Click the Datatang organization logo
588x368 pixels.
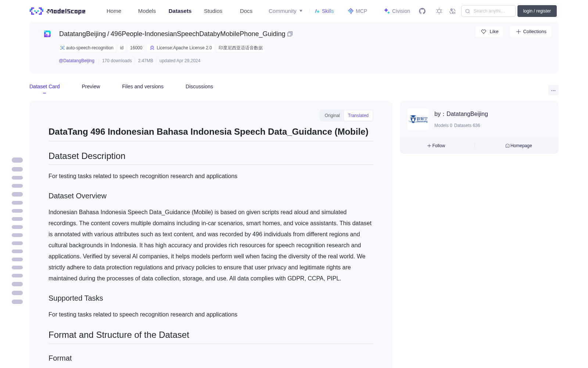[x=418, y=119]
